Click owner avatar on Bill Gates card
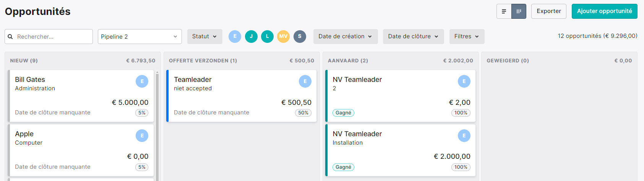The image size is (644, 181). 142,81
